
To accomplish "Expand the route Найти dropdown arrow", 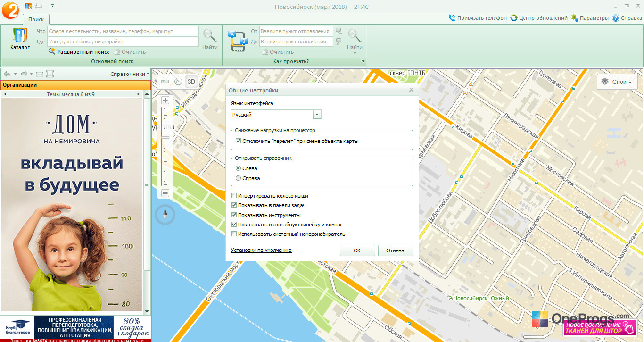I will click(x=355, y=53).
